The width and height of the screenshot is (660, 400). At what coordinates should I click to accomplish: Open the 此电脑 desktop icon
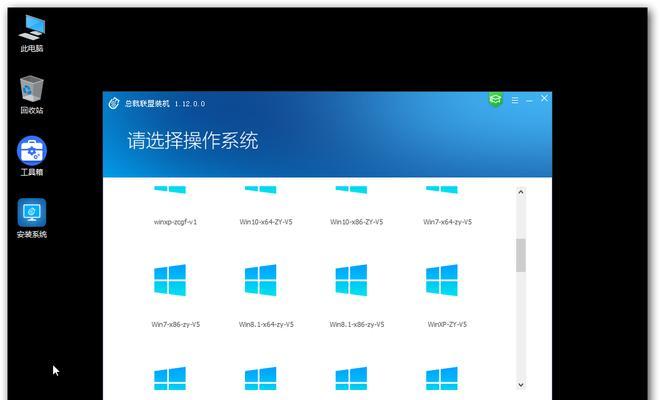click(x=32, y=34)
